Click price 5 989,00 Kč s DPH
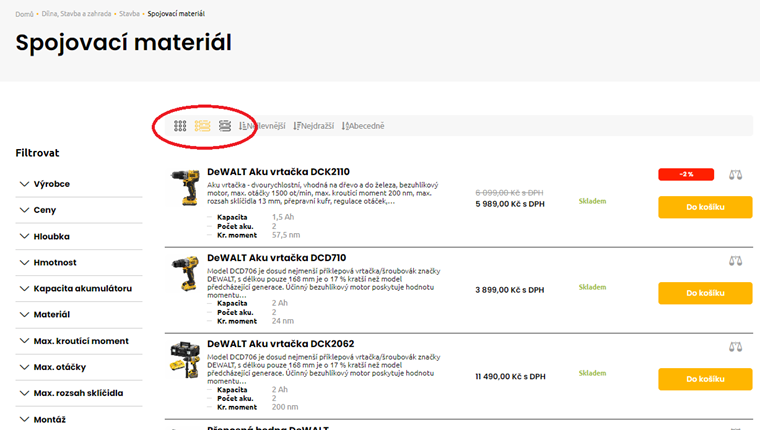The width and height of the screenshot is (760, 430). click(510, 204)
